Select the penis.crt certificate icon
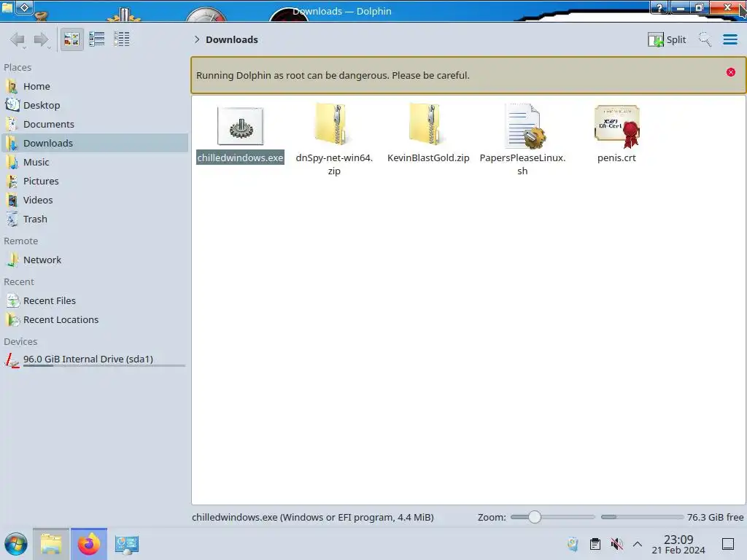This screenshot has height=560, width=747. click(617, 127)
